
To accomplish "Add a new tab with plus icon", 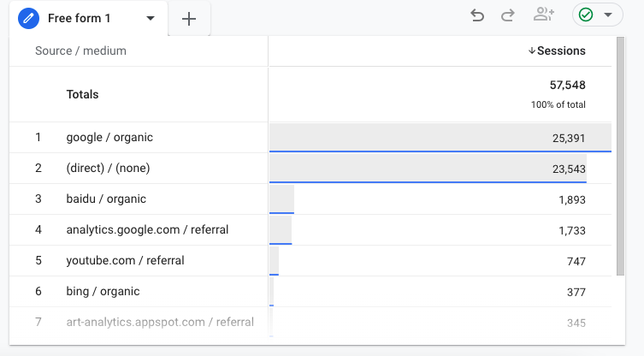I will point(189,19).
